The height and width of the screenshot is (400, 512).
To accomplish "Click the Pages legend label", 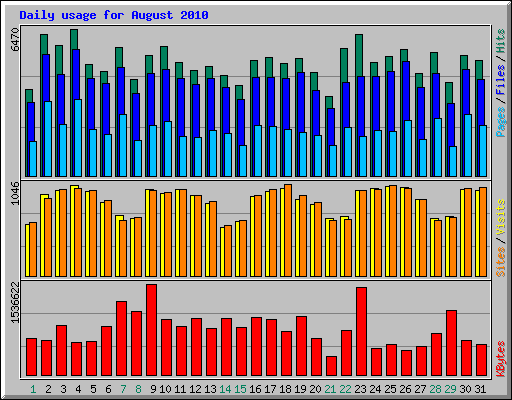I will (x=500, y=122).
